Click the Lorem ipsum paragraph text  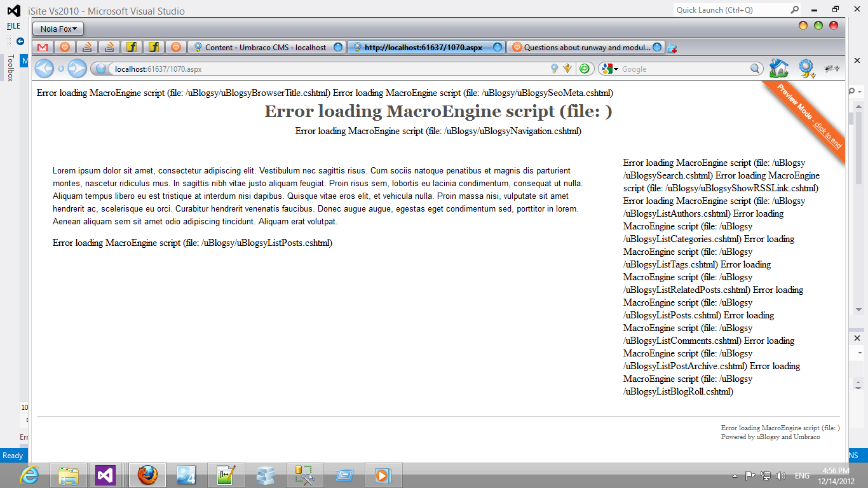(x=318, y=196)
